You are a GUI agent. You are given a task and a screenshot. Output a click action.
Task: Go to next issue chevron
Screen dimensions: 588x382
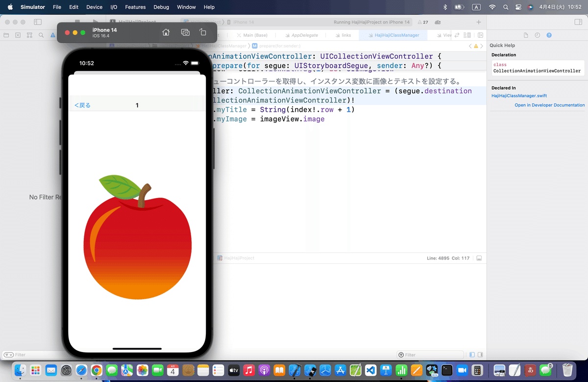pyautogui.click(x=482, y=46)
